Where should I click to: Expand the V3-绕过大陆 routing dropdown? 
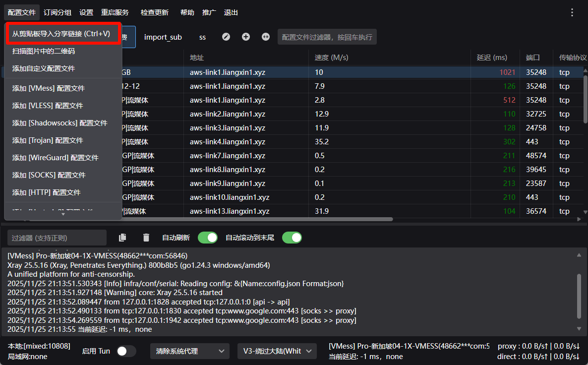(x=277, y=351)
